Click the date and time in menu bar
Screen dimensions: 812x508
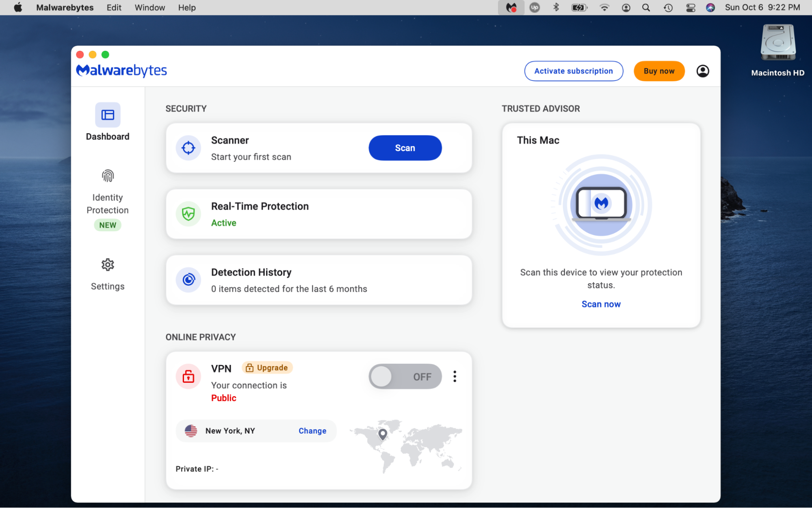(762, 7)
